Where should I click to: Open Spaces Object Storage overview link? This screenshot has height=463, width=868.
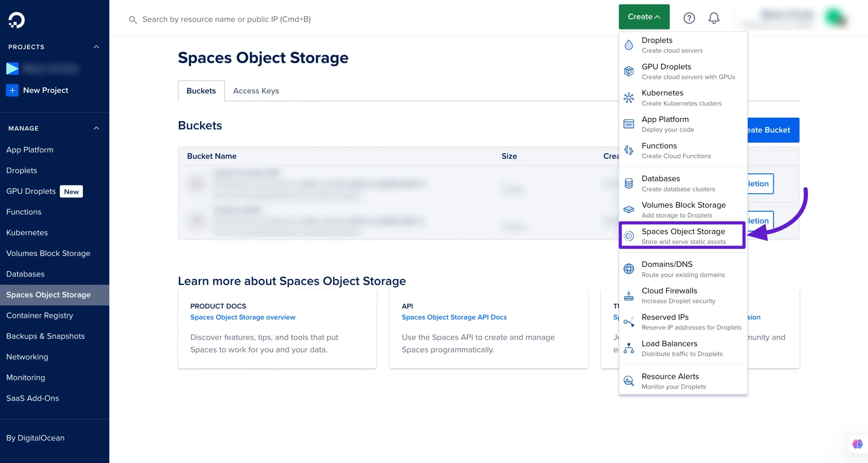tap(243, 317)
